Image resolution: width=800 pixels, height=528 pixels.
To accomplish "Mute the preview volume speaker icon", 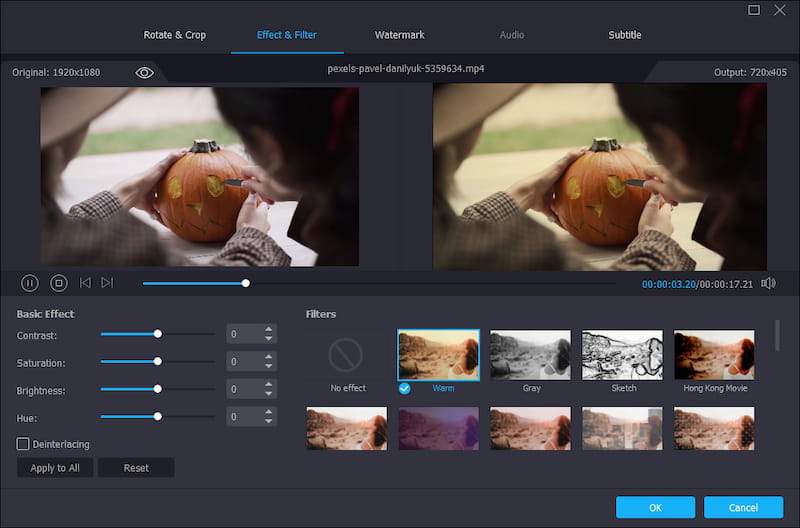I will pos(768,283).
